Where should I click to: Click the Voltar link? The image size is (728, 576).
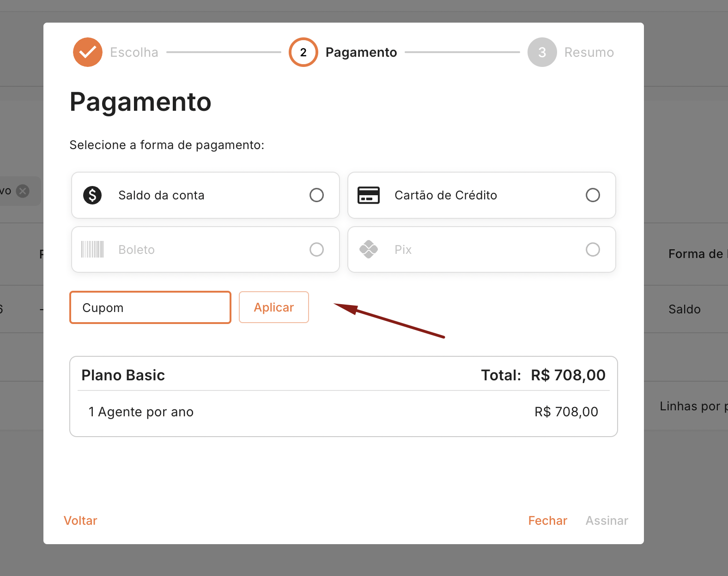80,521
